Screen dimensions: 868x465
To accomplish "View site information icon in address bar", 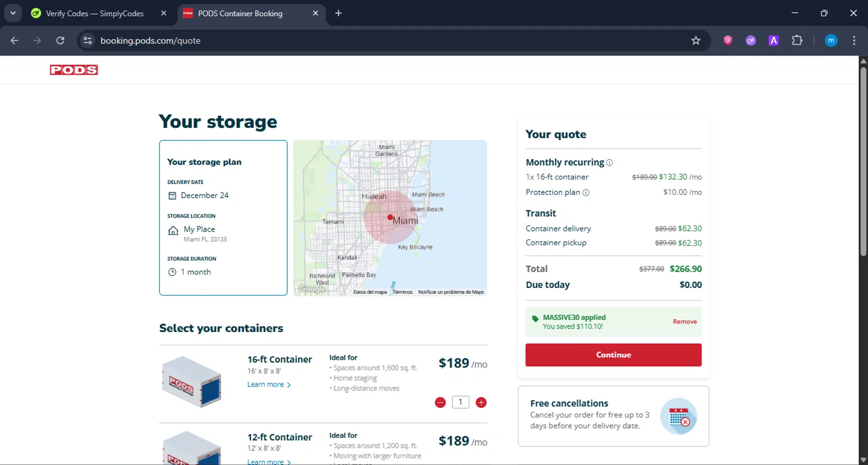I will (x=87, y=40).
